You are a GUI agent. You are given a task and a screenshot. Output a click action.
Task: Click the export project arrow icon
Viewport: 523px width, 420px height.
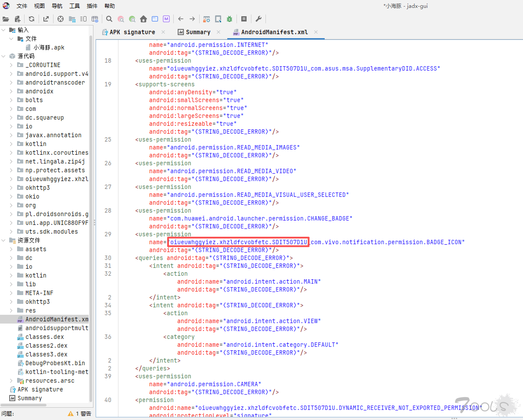coord(46,19)
